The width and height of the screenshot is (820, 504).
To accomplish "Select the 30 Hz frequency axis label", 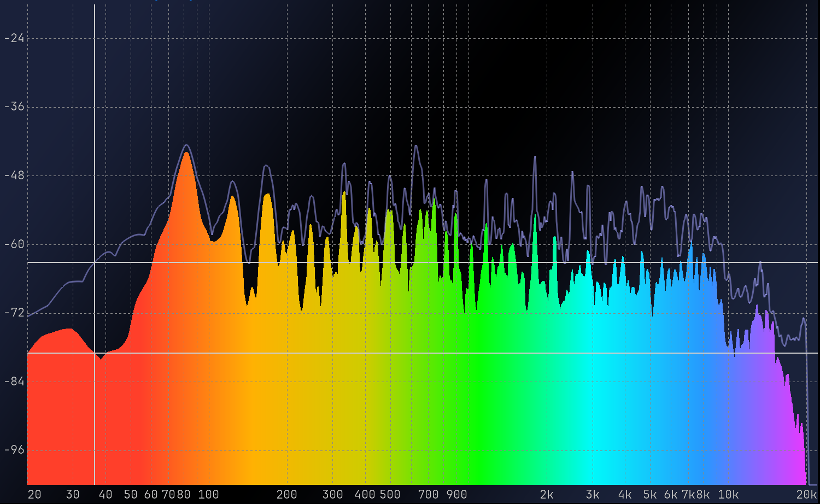I will point(73,495).
